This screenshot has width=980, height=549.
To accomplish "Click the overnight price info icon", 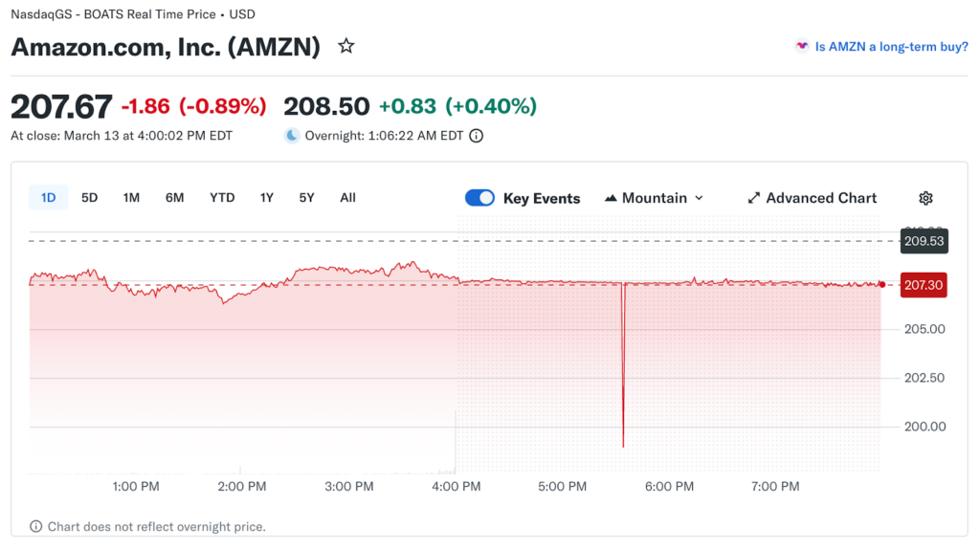I will tap(477, 136).
